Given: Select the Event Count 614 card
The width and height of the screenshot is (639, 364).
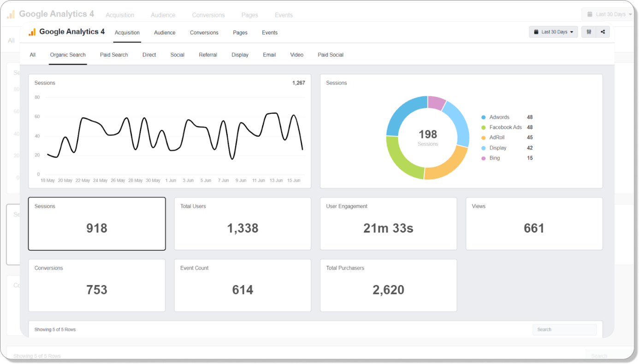Looking at the screenshot, I should 243,285.
